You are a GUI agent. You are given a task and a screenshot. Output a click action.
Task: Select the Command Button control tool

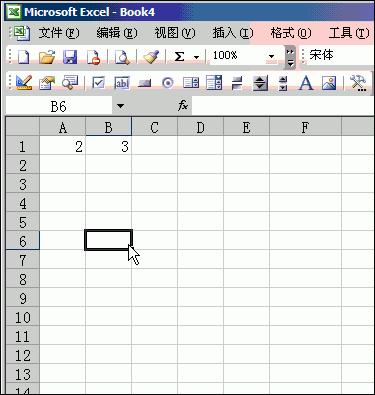pos(145,83)
